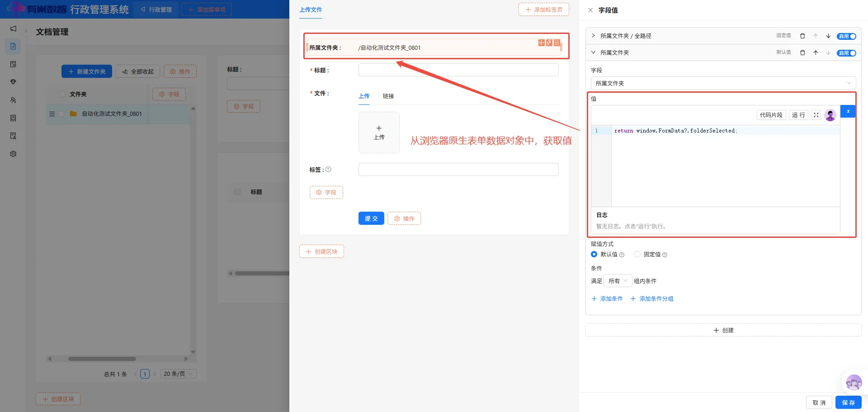Click the AI assistant avatar in code editor
This screenshot has height=412, width=868.
[x=830, y=115]
